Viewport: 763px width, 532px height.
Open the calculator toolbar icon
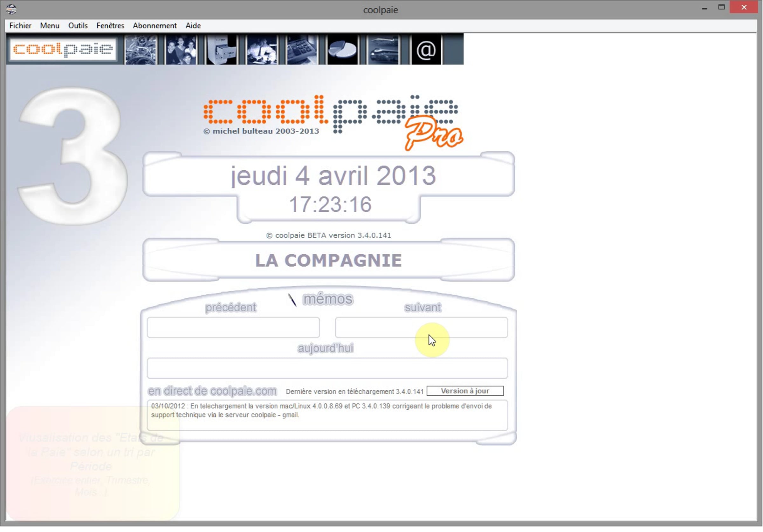coord(302,50)
